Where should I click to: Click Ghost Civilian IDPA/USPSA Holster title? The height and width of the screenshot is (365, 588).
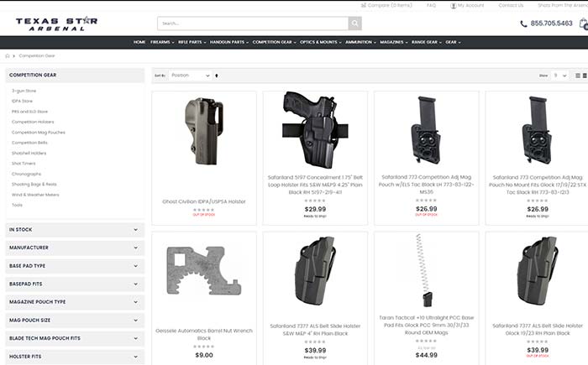tap(204, 201)
